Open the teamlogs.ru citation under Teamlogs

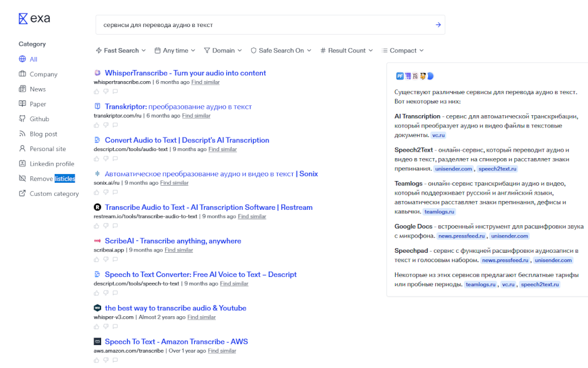(x=439, y=212)
